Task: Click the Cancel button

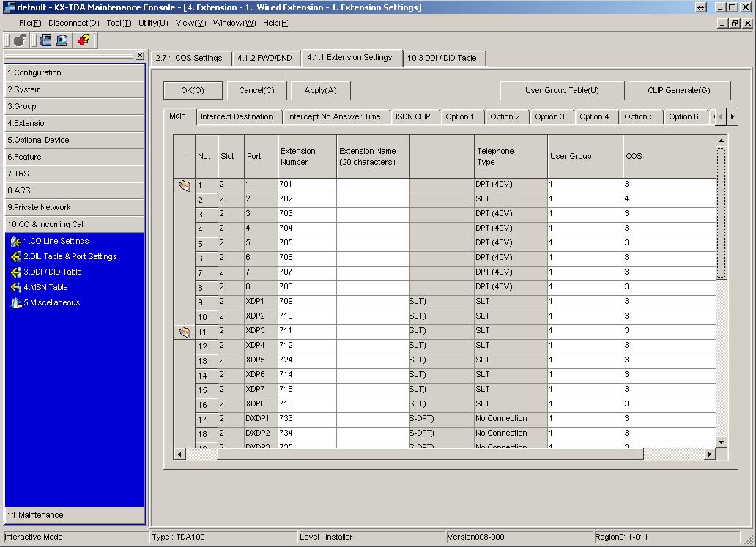Action: tap(256, 91)
